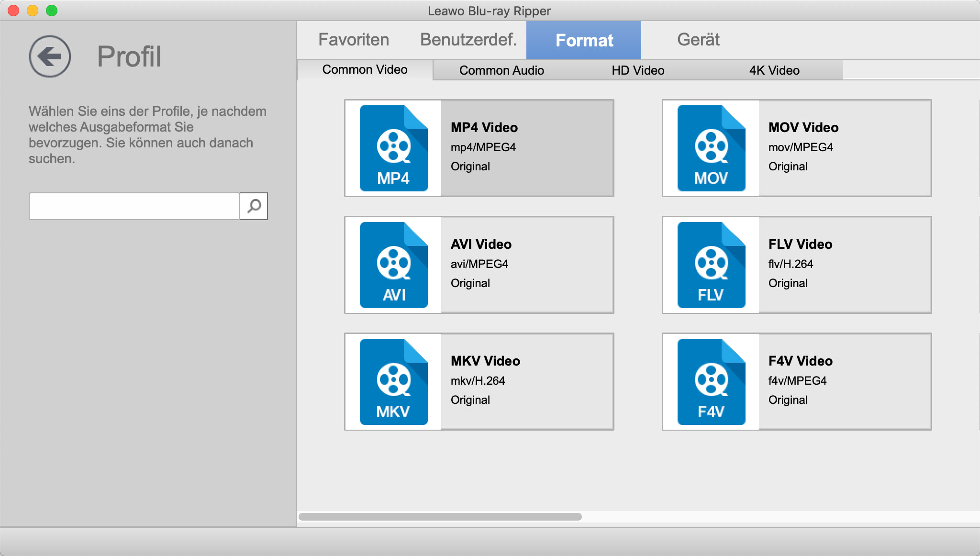This screenshot has height=556, width=980.
Task: Open the Gerät tab
Action: coord(698,40)
